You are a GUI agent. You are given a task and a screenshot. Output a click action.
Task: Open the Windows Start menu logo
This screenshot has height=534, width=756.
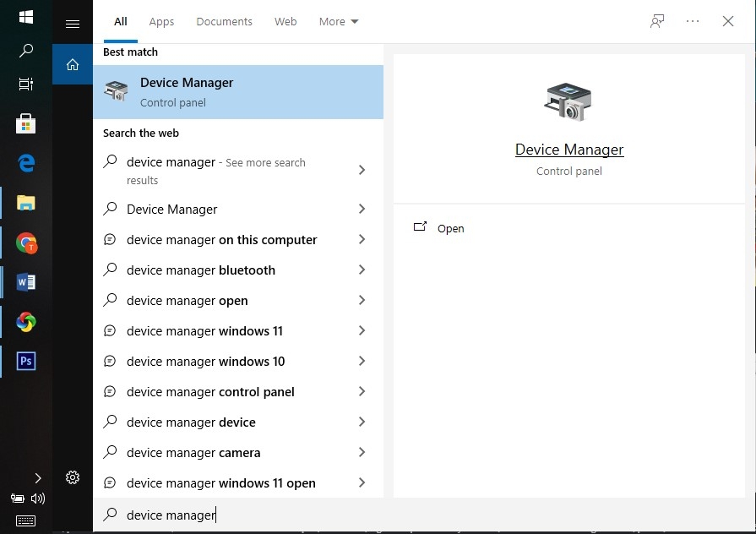coord(26,17)
